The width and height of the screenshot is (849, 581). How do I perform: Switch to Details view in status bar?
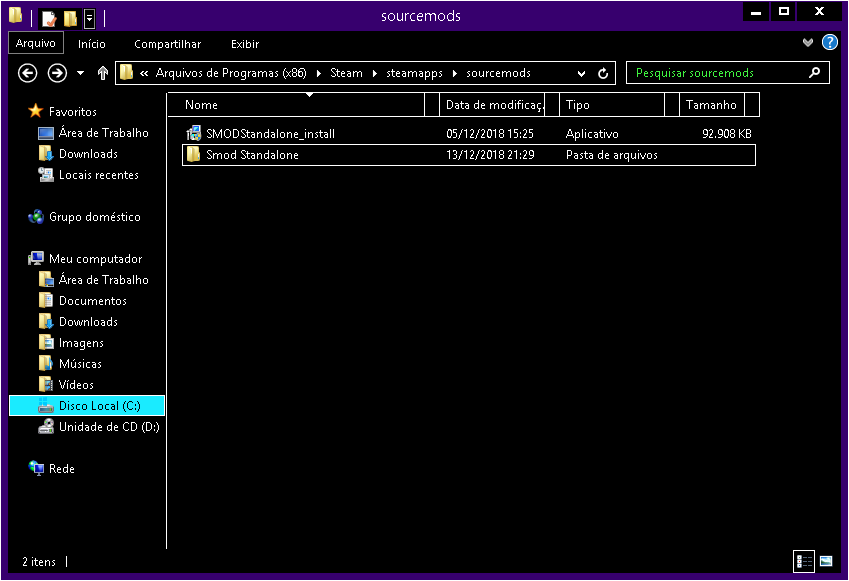pyautogui.click(x=804, y=562)
